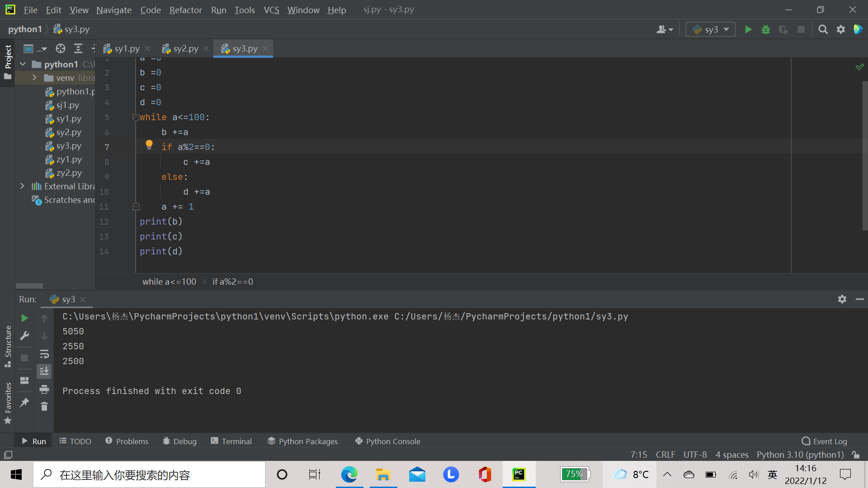
Task: Click fold end marker at line 11
Action: click(136, 206)
